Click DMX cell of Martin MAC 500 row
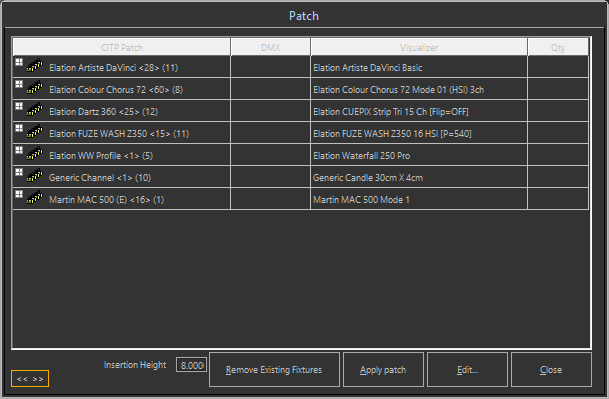 tap(270, 199)
